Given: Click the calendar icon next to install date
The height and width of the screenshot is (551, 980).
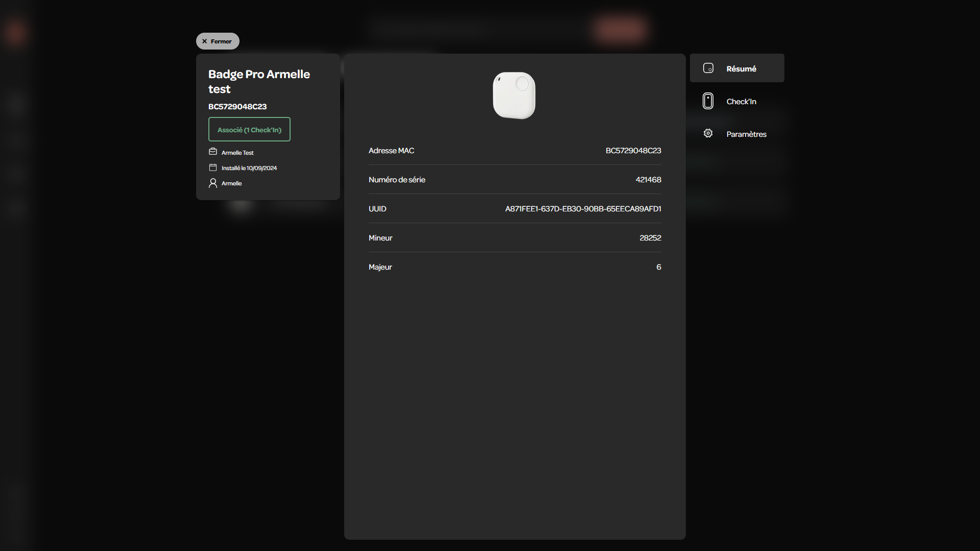Looking at the screenshot, I should tap(213, 167).
